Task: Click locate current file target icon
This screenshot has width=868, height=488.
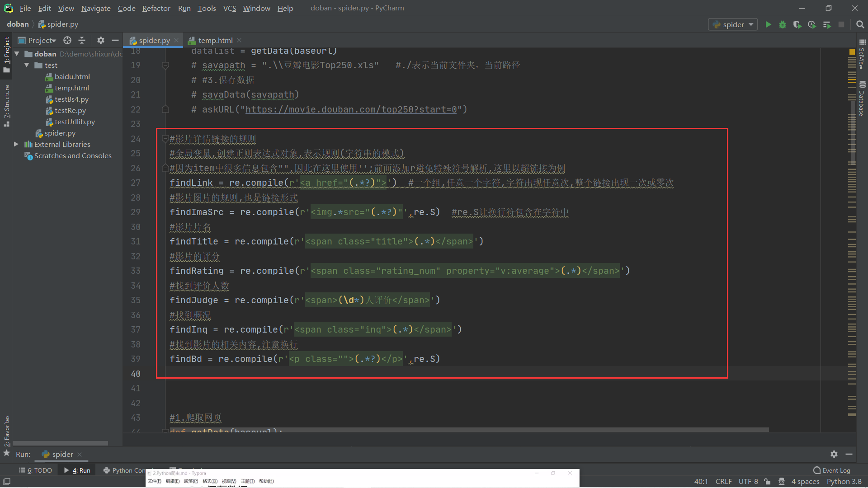Action: point(67,40)
